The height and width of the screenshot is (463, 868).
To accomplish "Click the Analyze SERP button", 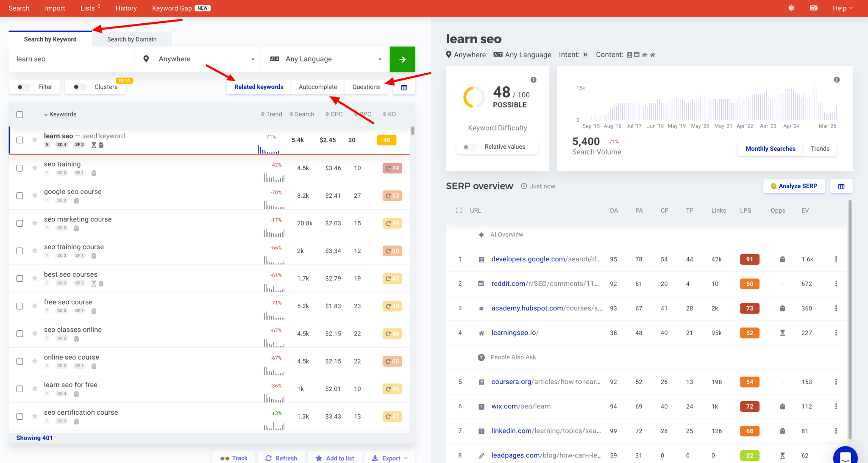I will pos(794,186).
